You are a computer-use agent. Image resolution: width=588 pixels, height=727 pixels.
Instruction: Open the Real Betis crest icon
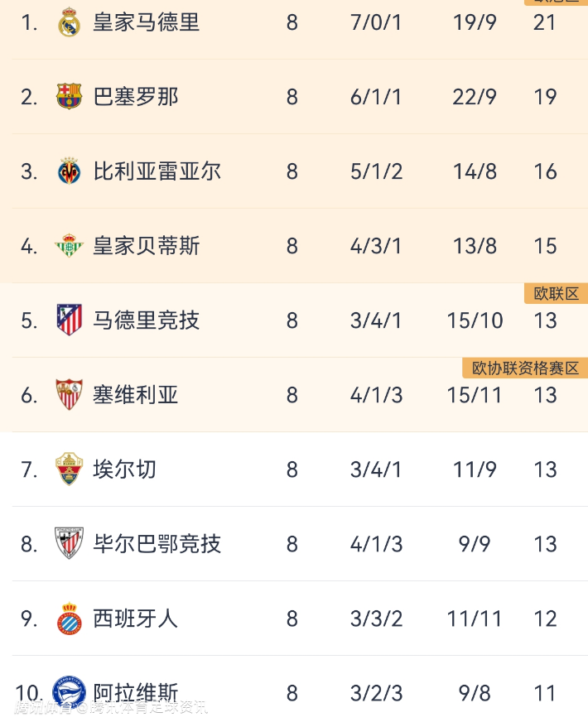(69, 246)
